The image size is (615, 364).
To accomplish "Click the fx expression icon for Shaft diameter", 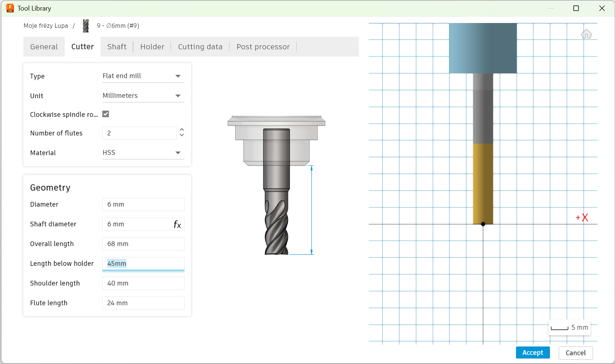I will coord(177,225).
